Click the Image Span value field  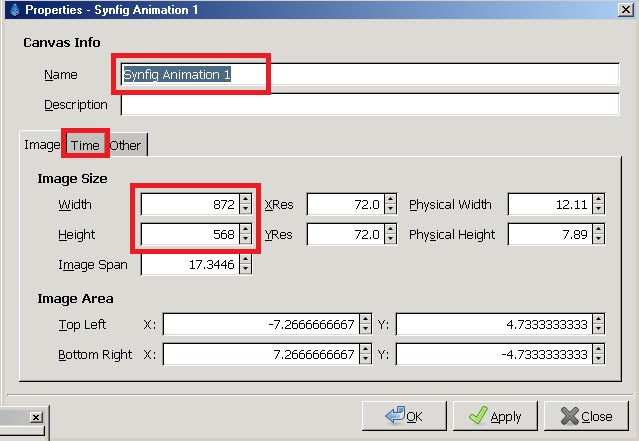[190, 265]
